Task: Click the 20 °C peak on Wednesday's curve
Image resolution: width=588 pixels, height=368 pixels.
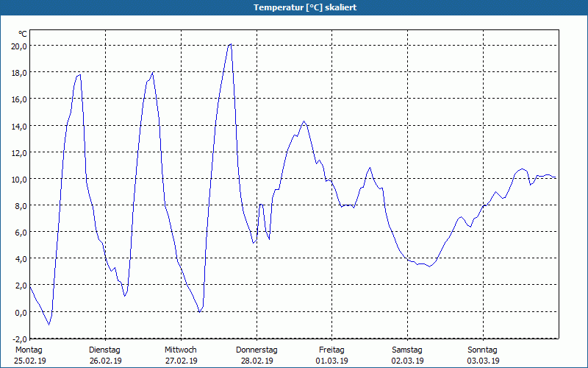Action: (x=231, y=44)
